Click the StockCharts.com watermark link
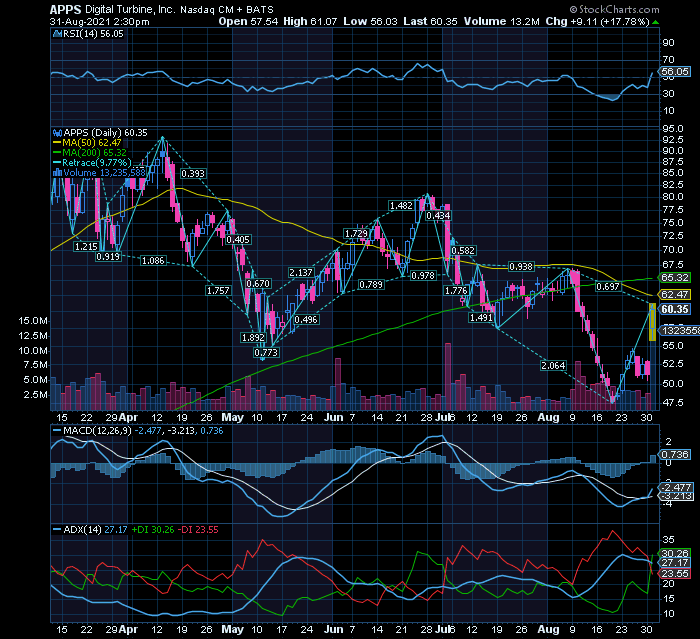Viewport: 700px width, 639px height. 614,9
